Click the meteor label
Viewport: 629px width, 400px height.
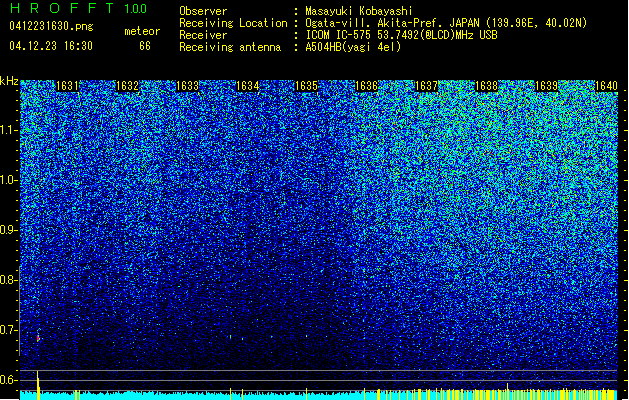pyautogui.click(x=142, y=31)
